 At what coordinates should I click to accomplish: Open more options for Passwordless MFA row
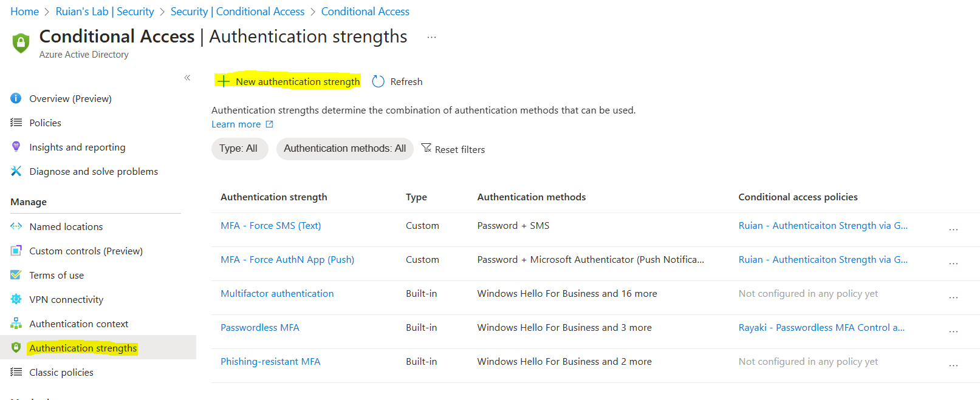[953, 331]
